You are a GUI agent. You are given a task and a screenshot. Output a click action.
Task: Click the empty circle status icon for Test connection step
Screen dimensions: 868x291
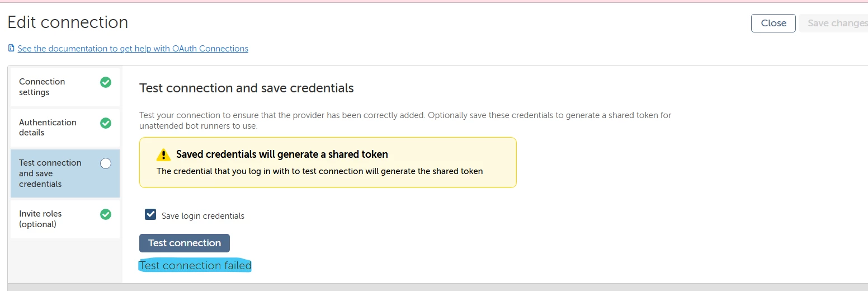pos(106,163)
